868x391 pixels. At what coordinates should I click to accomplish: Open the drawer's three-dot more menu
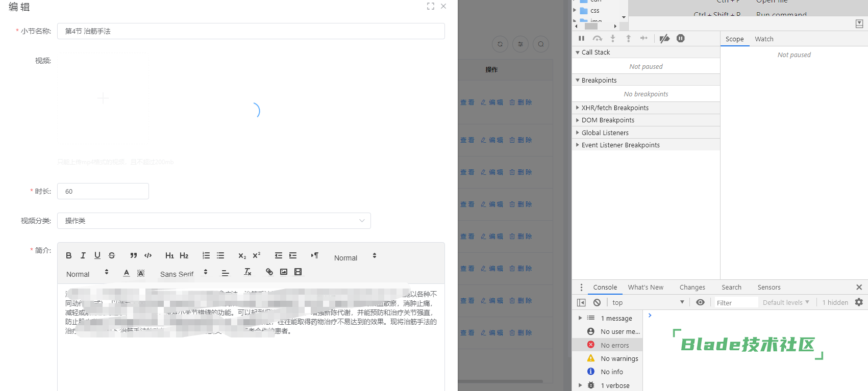tap(581, 287)
